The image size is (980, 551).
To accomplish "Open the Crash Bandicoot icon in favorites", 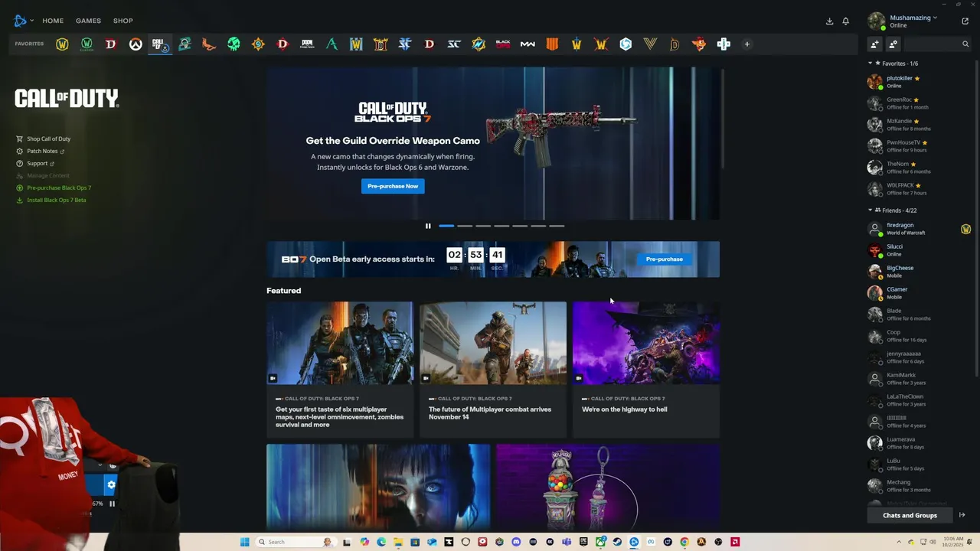I will pos(699,44).
